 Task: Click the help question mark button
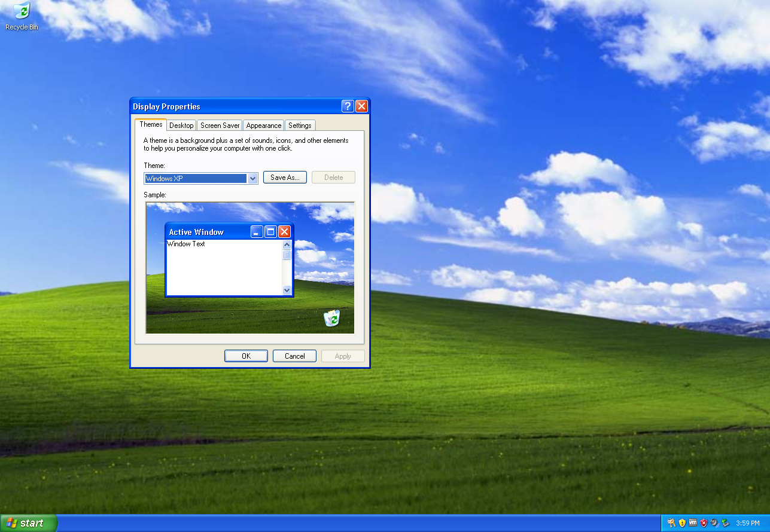pos(348,106)
